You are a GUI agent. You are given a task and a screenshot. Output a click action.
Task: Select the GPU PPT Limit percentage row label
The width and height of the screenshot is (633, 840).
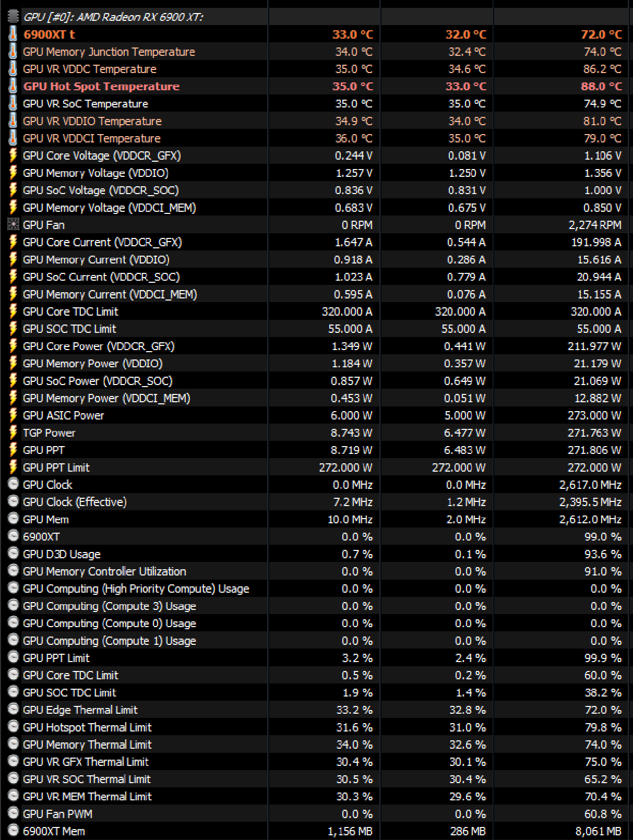click(x=56, y=658)
